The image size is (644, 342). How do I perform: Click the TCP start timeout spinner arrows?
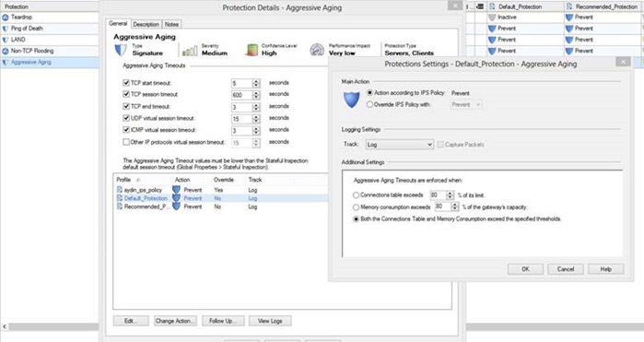pyautogui.click(x=256, y=83)
